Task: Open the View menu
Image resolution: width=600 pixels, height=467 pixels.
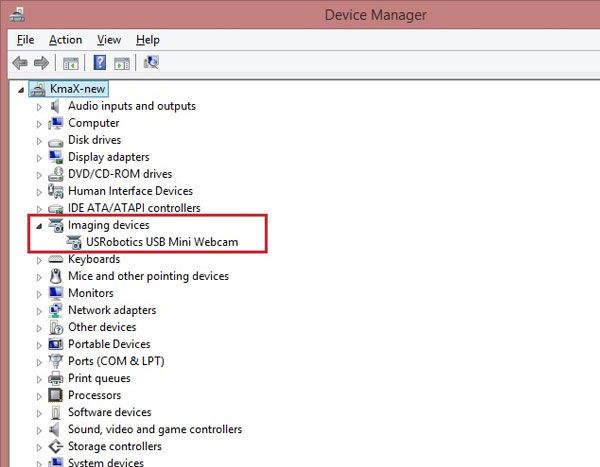Action: point(109,40)
